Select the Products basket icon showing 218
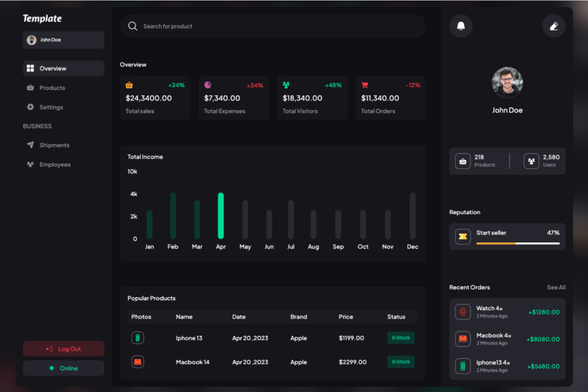 point(462,161)
